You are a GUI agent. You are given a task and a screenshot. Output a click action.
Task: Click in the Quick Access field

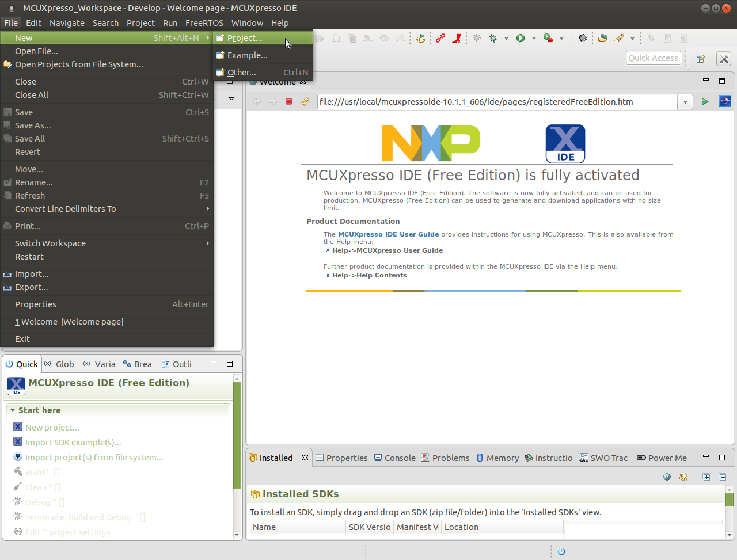(654, 58)
